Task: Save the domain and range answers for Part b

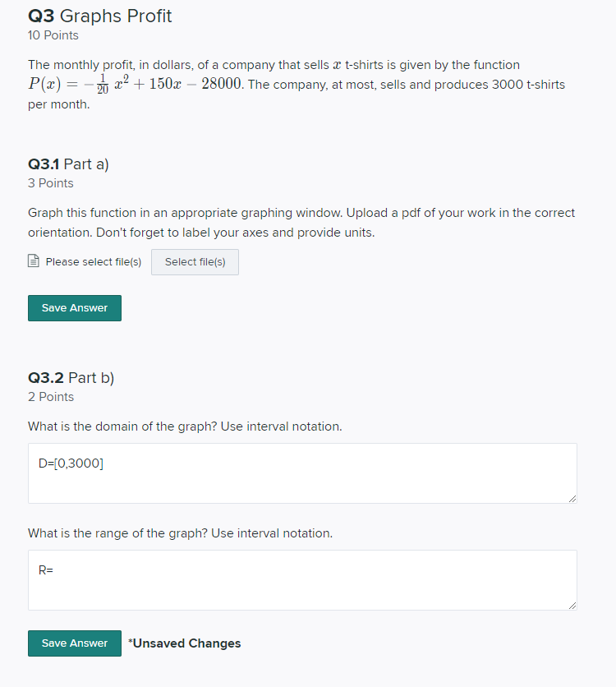Action: [74, 643]
